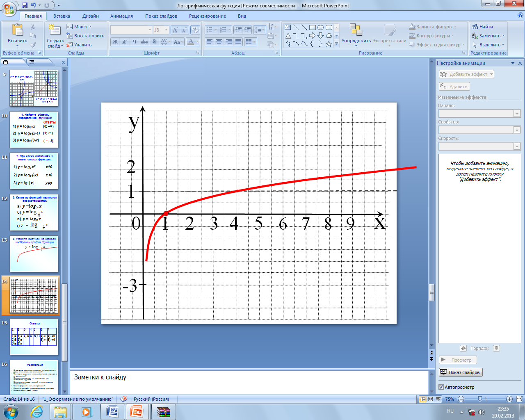This screenshot has width=525, height=420.
Task: Click the Find (Найти) binoculars icon
Action: point(475,27)
